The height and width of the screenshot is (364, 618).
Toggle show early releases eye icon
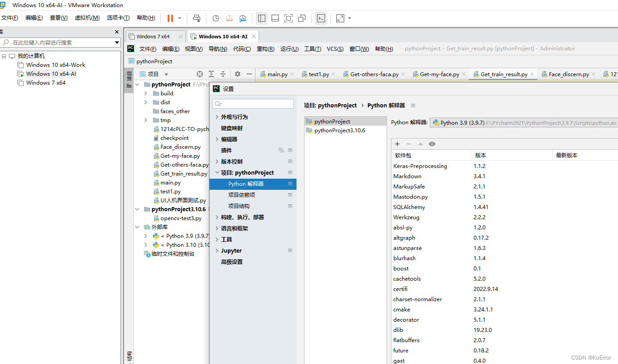click(432, 144)
